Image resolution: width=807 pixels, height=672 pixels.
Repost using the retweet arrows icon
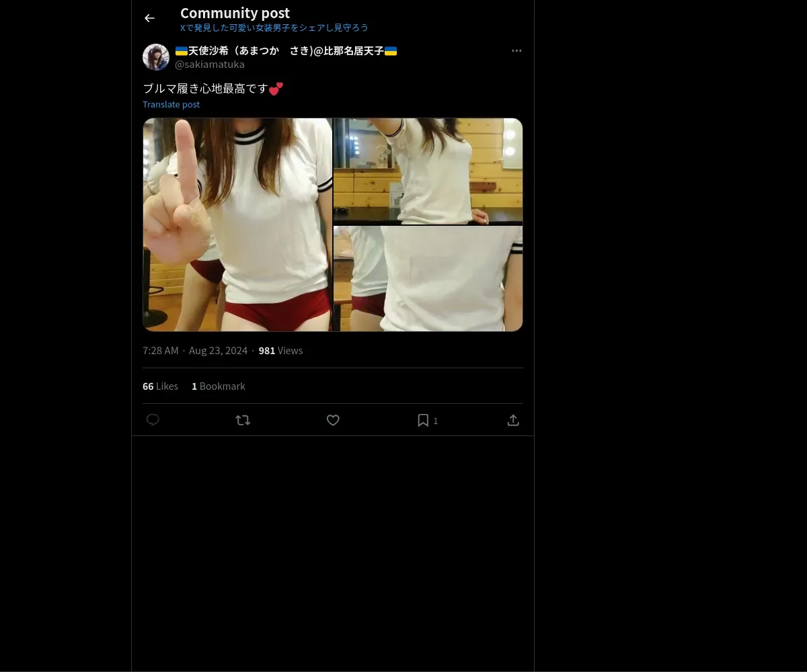(243, 420)
